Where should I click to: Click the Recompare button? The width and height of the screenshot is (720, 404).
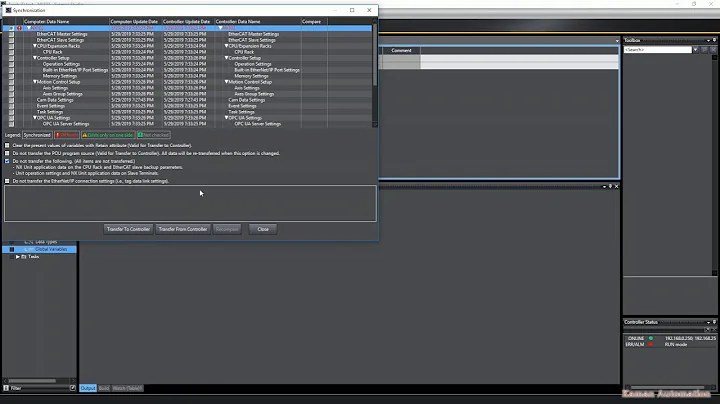tap(227, 229)
